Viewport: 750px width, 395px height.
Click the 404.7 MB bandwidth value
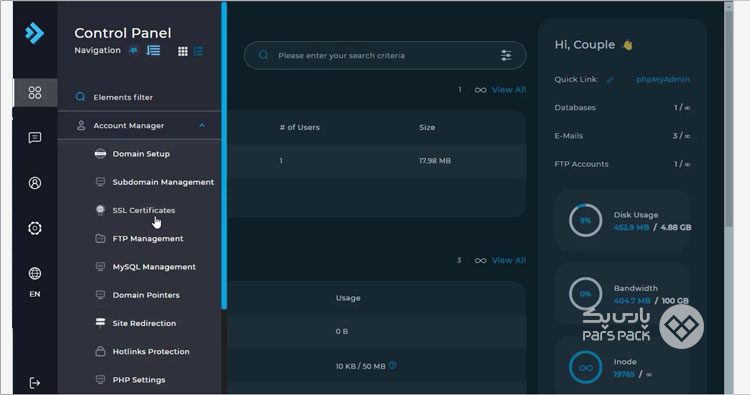tap(632, 301)
